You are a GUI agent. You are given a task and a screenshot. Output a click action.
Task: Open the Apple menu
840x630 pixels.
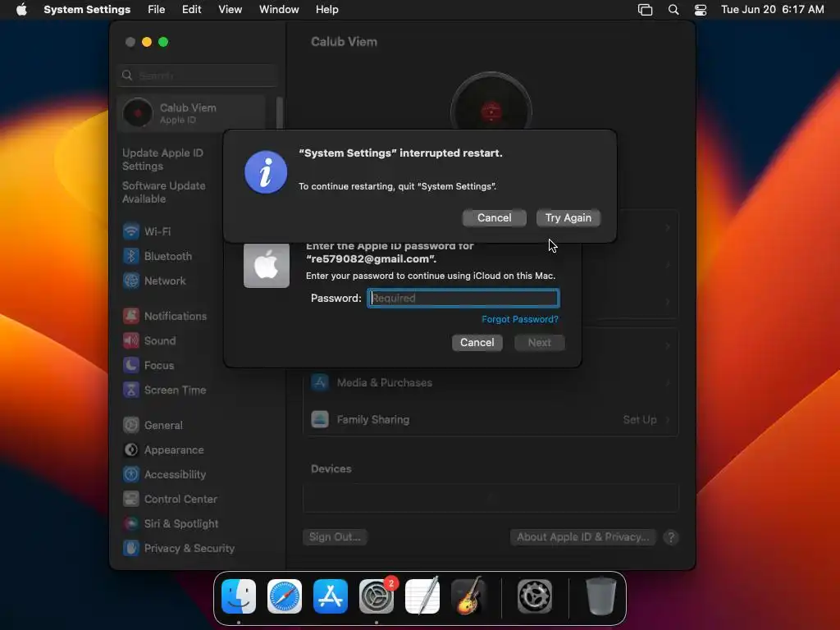tap(21, 10)
